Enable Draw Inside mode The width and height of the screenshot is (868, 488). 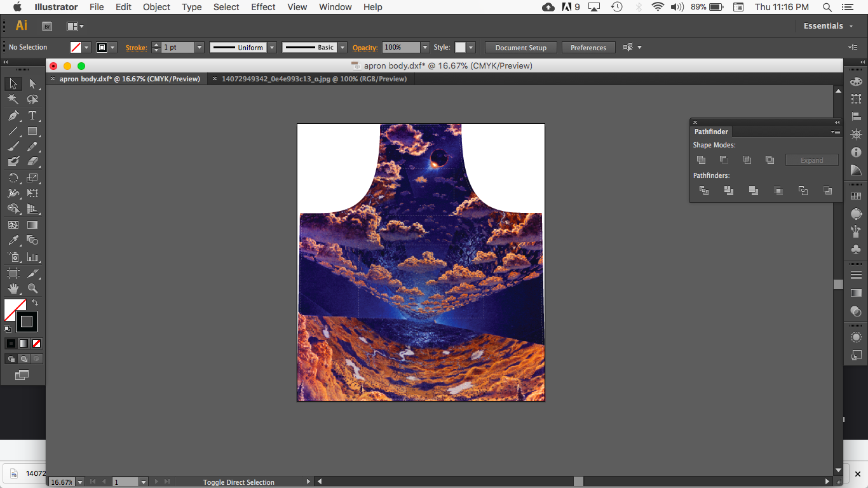(36, 358)
